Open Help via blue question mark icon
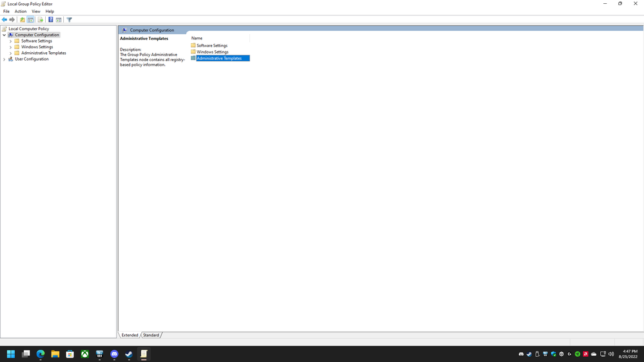This screenshot has width=644, height=362. [x=50, y=20]
